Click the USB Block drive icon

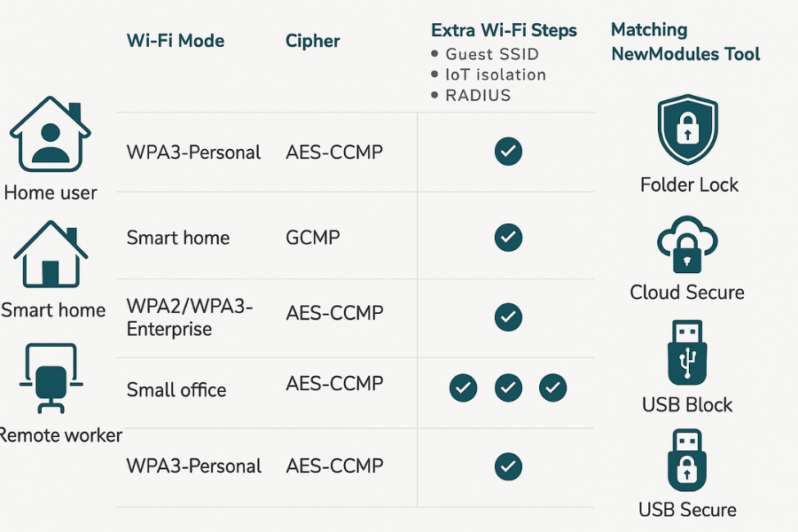point(687,352)
